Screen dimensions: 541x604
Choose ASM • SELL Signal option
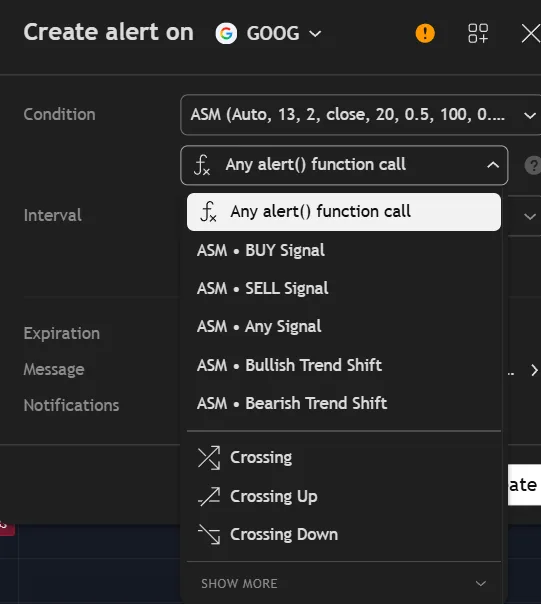344,289
